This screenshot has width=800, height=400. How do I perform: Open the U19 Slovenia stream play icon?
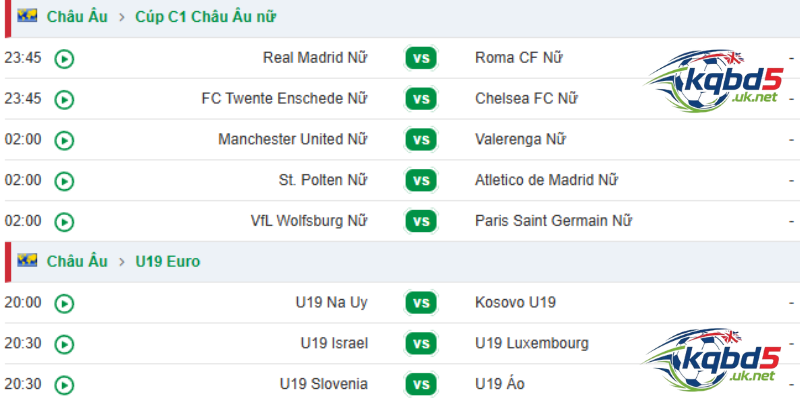[65, 385]
